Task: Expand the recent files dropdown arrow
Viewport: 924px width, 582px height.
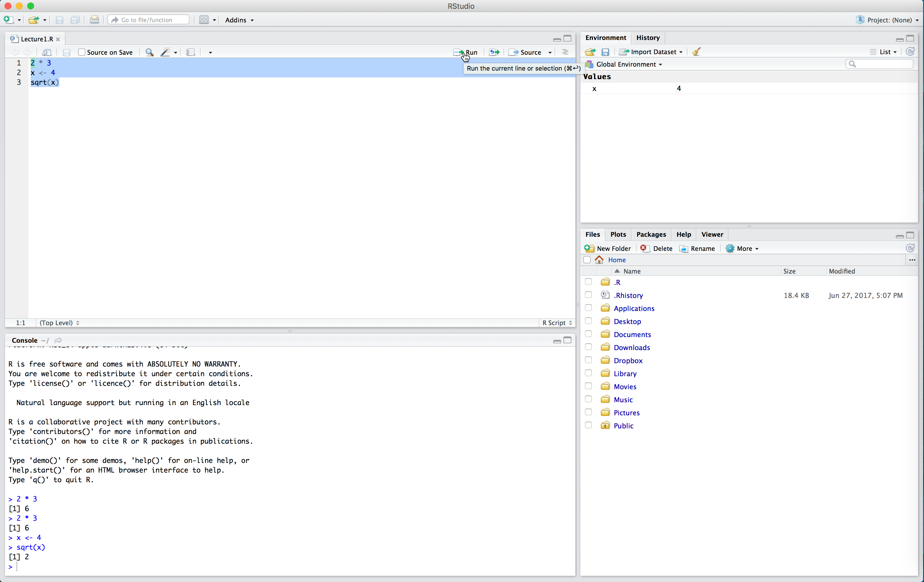Action: tap(45, 20)
